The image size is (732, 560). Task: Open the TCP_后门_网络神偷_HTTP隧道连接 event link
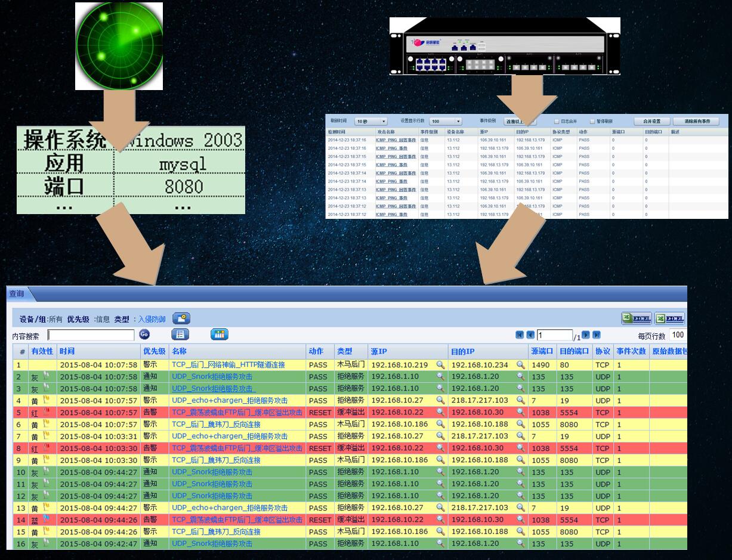[228, 364]
